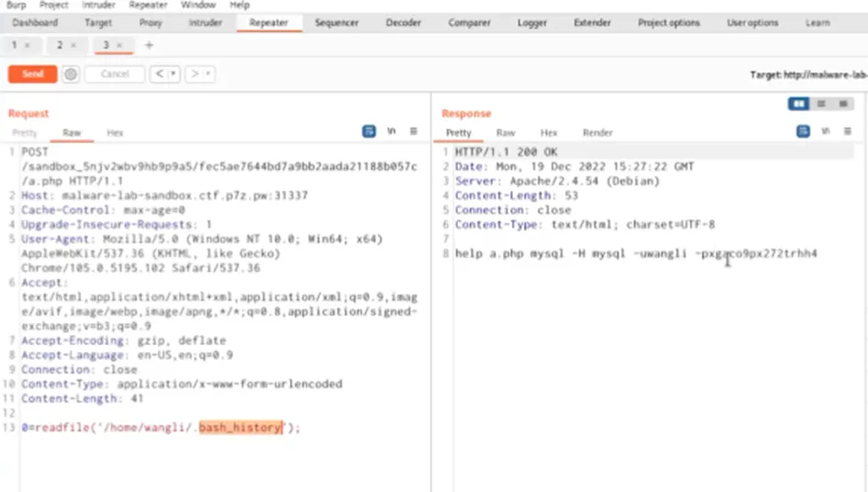868x492 pixels.
Task: Switch Response view to Raw
Action: point(506,133)
